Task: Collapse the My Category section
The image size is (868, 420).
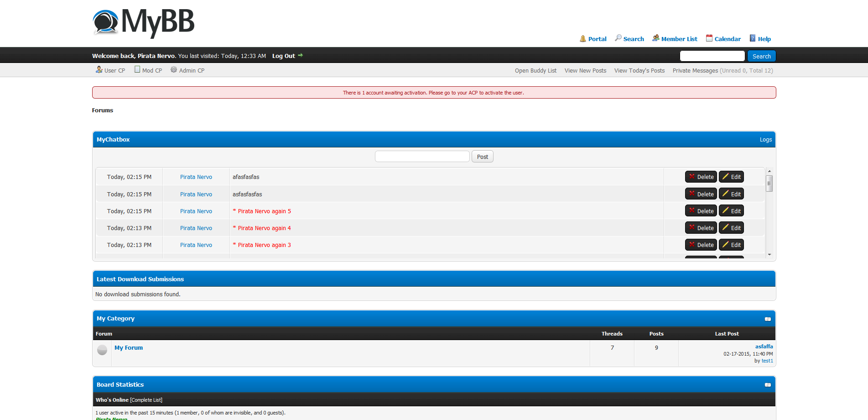Action: coord(768,319)
